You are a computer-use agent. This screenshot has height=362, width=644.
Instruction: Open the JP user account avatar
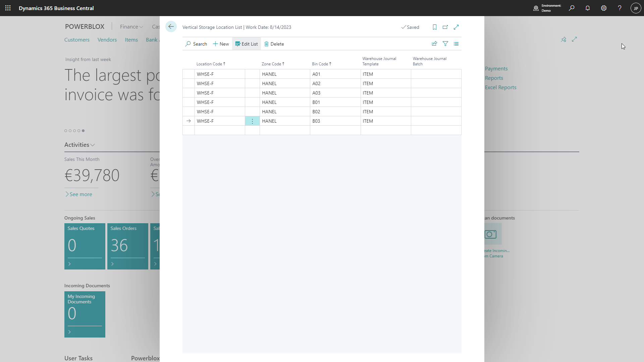coord(636,8)
